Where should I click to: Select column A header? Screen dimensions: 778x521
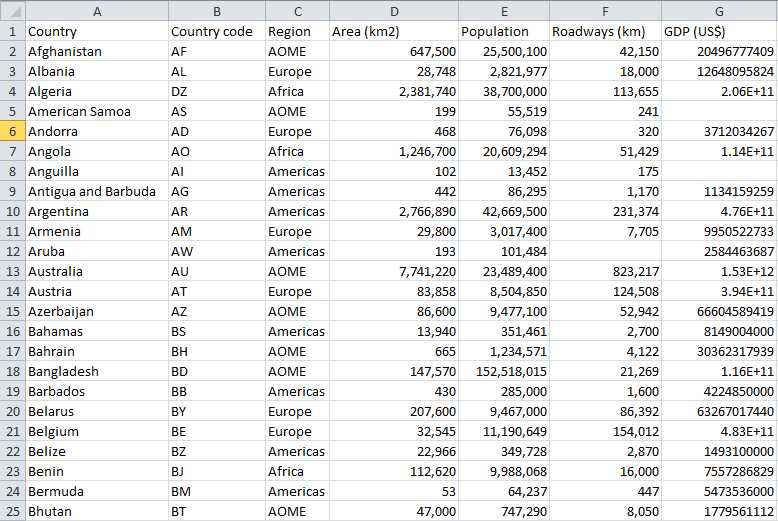pos(97,10)
